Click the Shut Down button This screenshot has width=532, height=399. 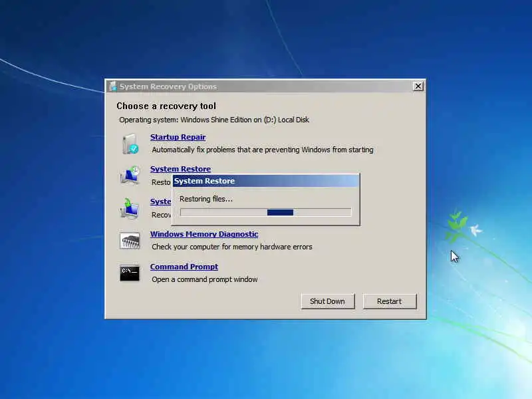327,301
